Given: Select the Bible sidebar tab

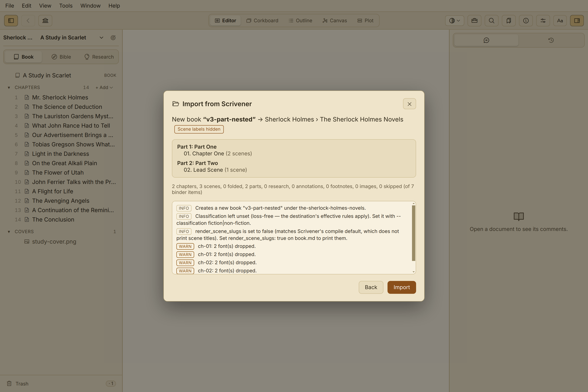Looking at the screenshot, I should (x=61, y=57).
